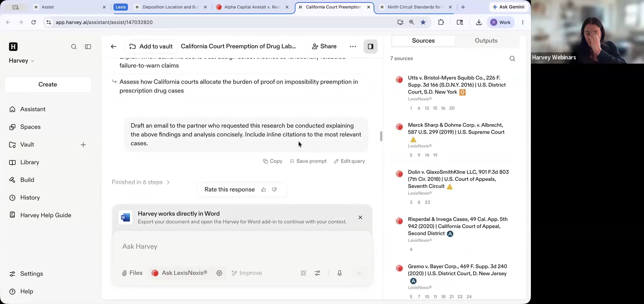Open Spaces in the sidebar
Viewport: 644px width, 304px height.
click(30, 127)
